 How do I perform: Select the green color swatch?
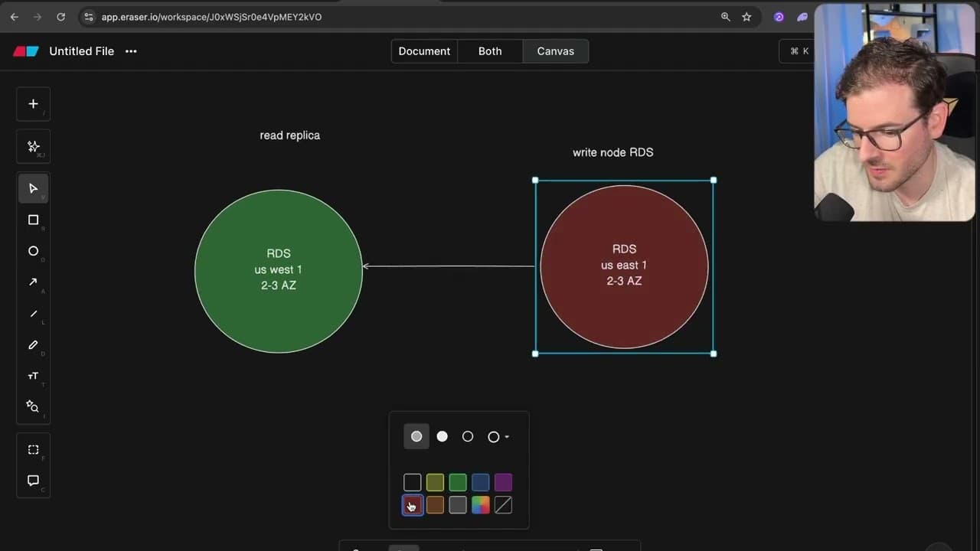457,482
